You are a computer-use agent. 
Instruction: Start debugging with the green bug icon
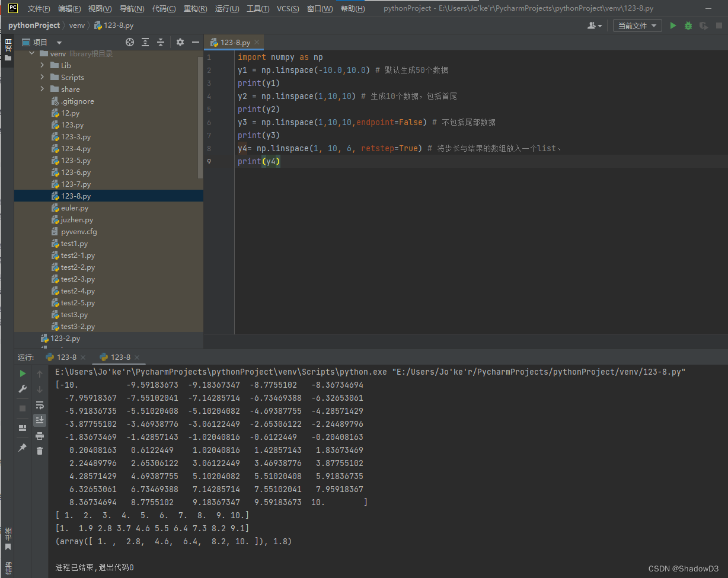pyautogui.click(x=688, y=25)
